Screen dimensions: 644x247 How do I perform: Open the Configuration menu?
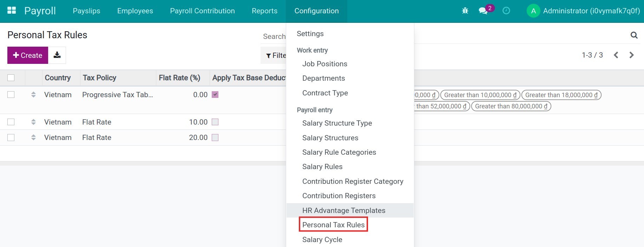click(316, 11)
